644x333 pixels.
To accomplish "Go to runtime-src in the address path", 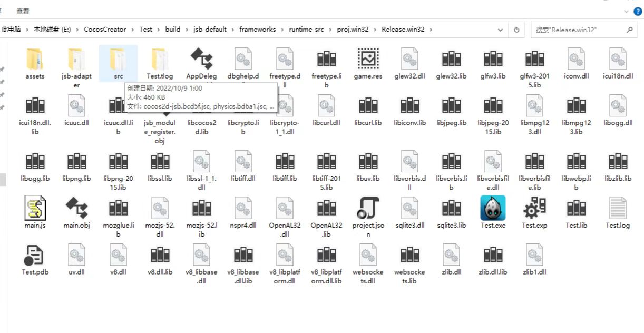I will click(x=307, y=30).
